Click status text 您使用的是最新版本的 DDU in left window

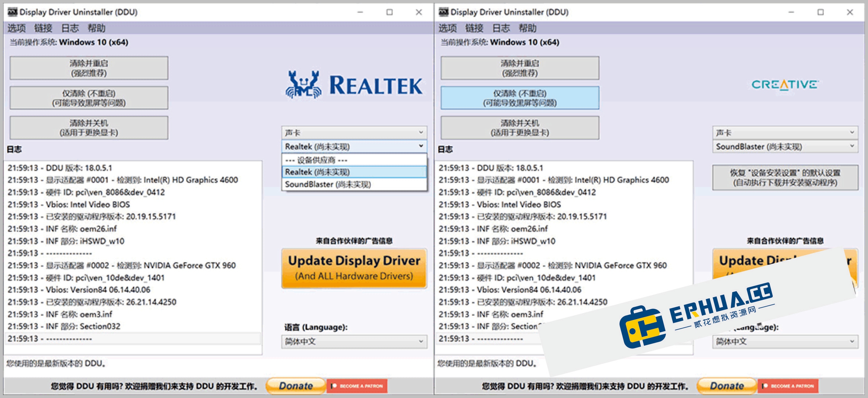click(56, 364)
